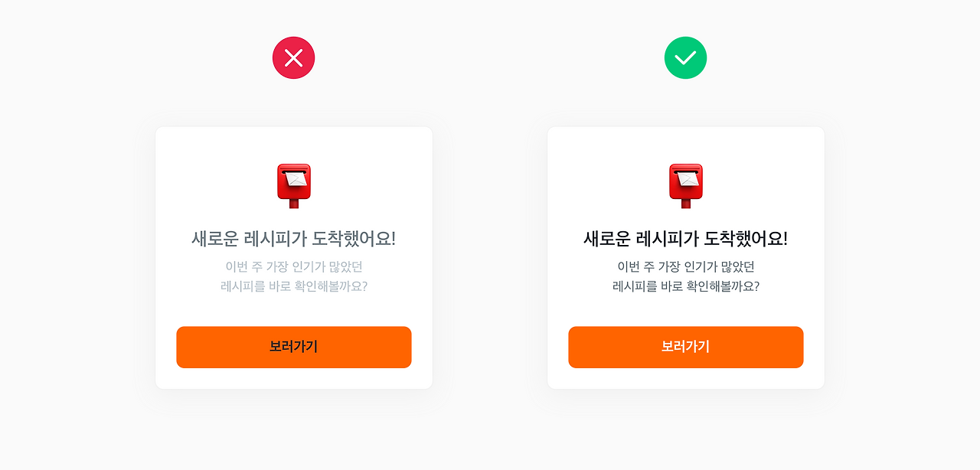Click the green checkmark circle icon
The height and width of the screenshot is (470, 980).
pos(686,57)
